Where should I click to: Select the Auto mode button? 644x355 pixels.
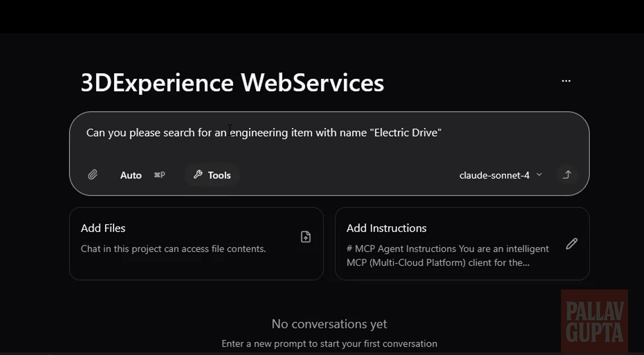click(131, 175)
